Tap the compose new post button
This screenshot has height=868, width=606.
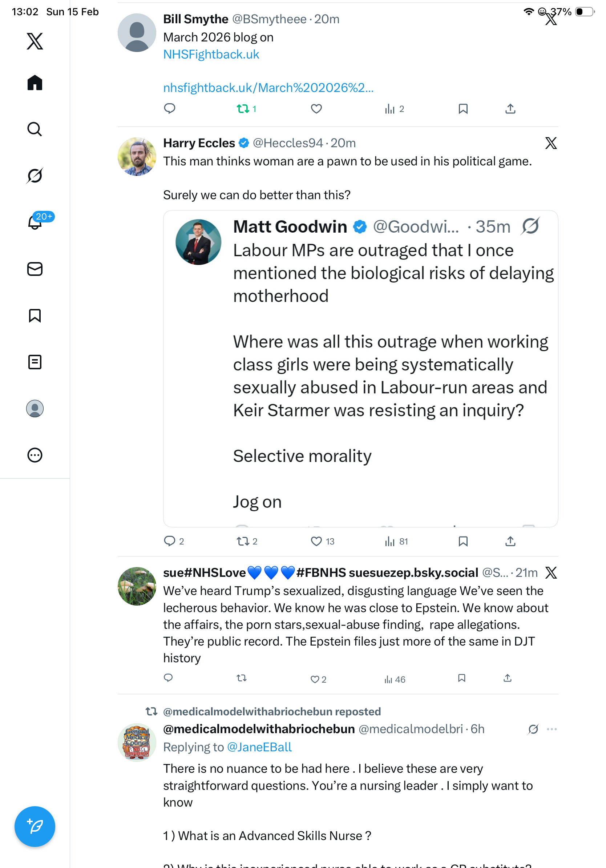pos(35,827)
